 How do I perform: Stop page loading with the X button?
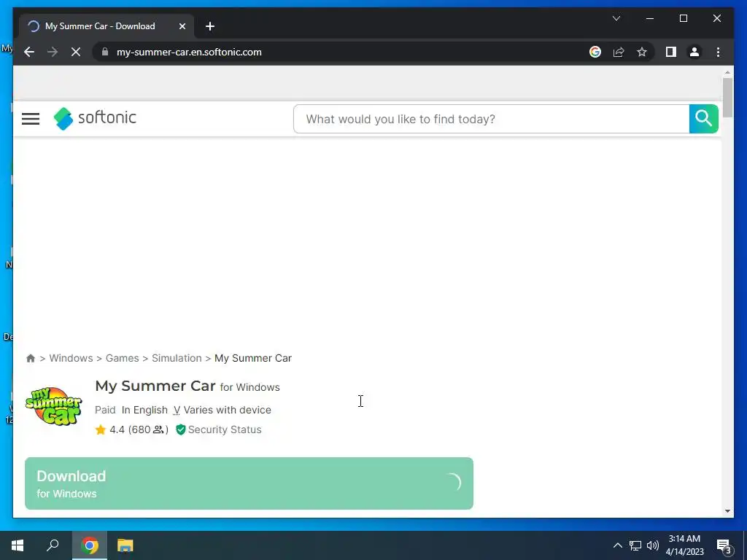click(76, 52)
